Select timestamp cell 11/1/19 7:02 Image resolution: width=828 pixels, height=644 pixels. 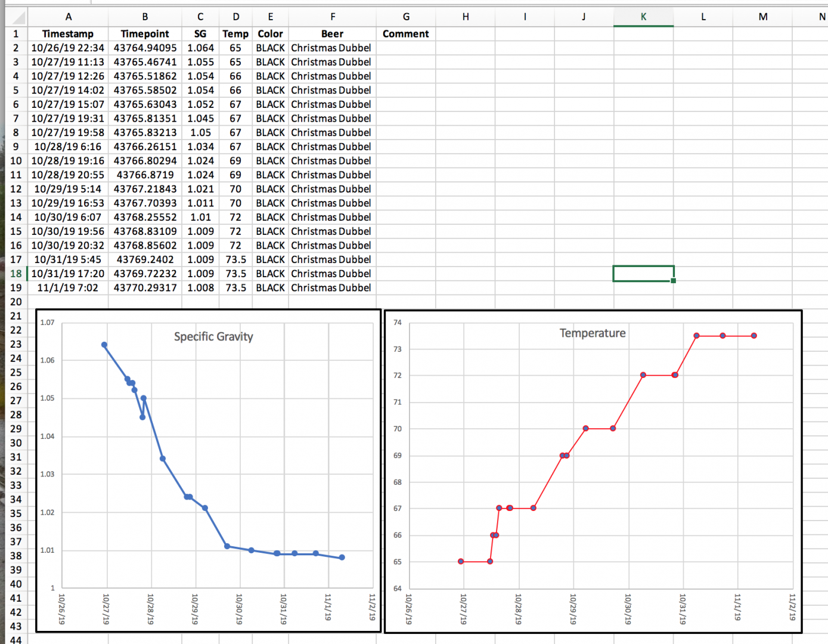[x=68, y=287]
